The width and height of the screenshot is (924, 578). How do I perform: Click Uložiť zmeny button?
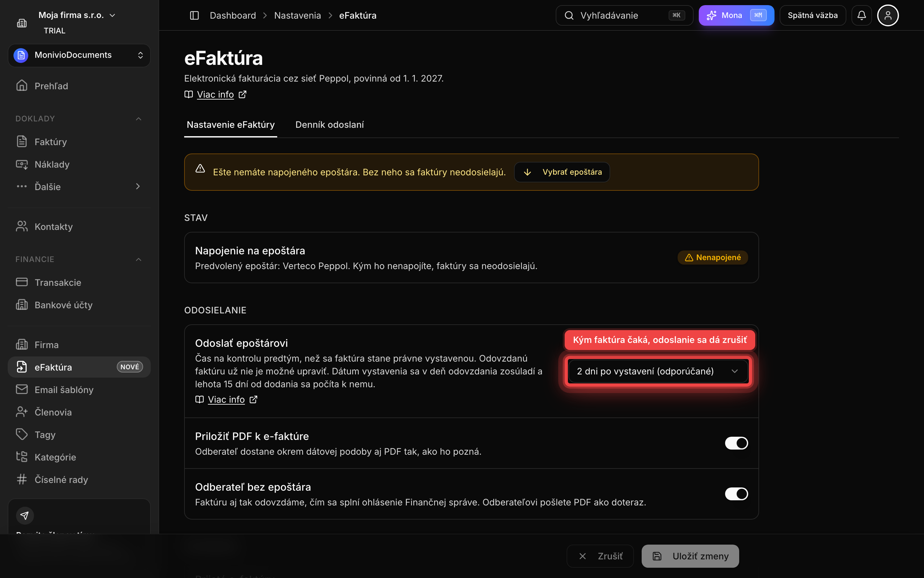click(690, 556)
